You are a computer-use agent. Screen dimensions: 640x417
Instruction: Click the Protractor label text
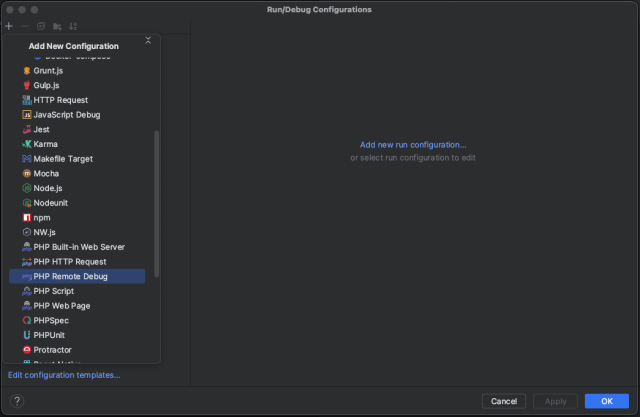[x=52, y=350]
